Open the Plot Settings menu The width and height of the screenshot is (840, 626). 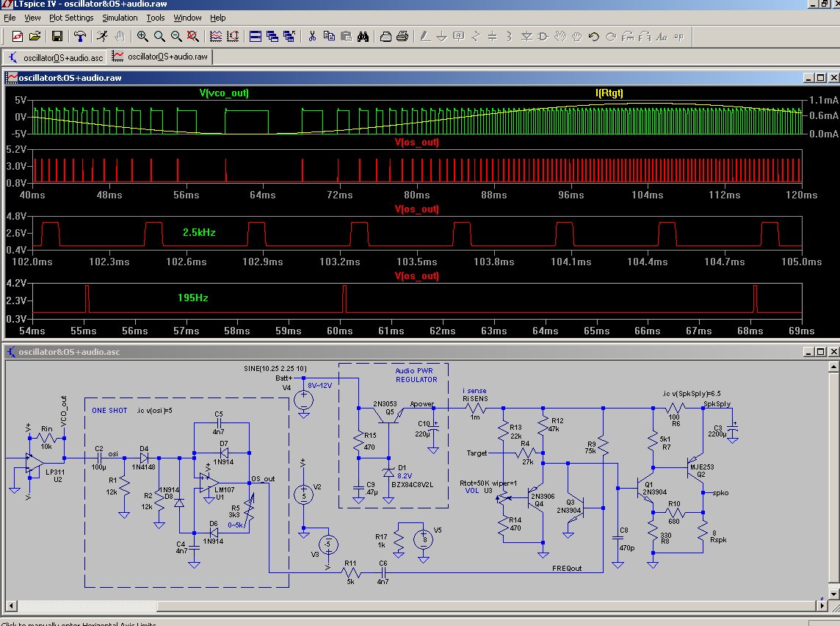tap(71, 18)
